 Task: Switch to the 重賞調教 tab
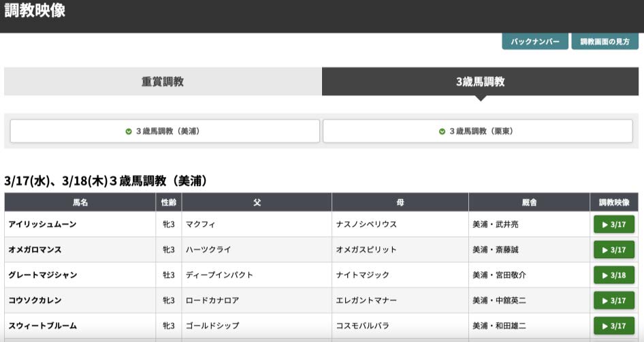coord(163,81)
